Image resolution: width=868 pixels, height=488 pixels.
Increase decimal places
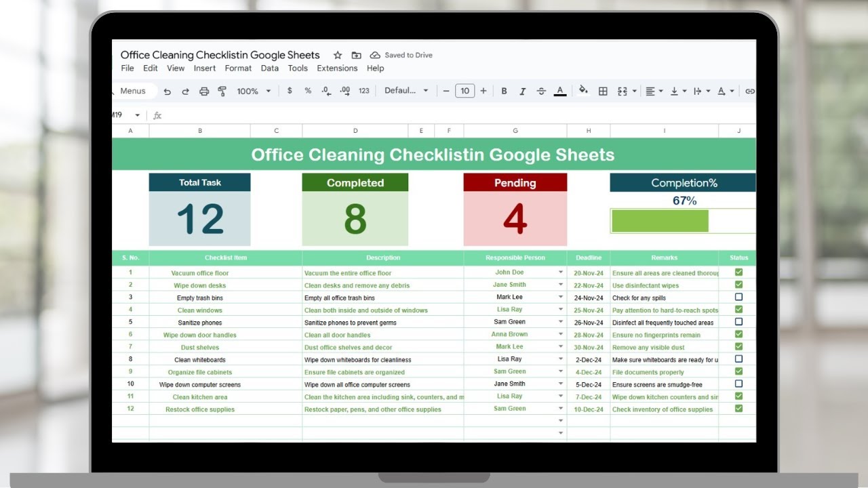344,91
